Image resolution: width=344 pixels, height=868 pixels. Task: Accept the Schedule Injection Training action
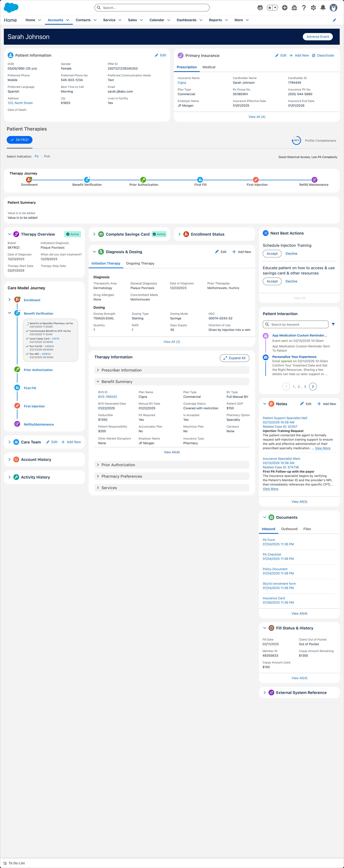(x=272, y=254)
